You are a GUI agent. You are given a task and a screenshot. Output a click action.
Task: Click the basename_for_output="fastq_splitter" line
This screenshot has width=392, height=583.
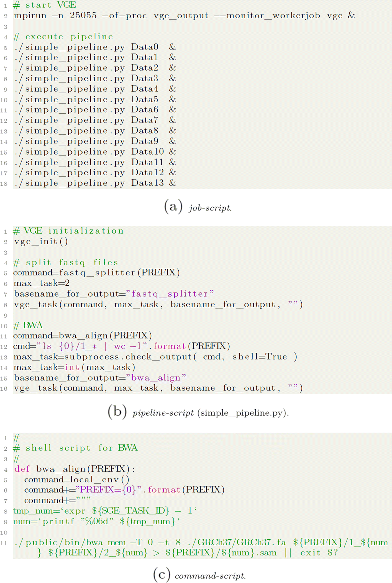[x=114, y=294]
